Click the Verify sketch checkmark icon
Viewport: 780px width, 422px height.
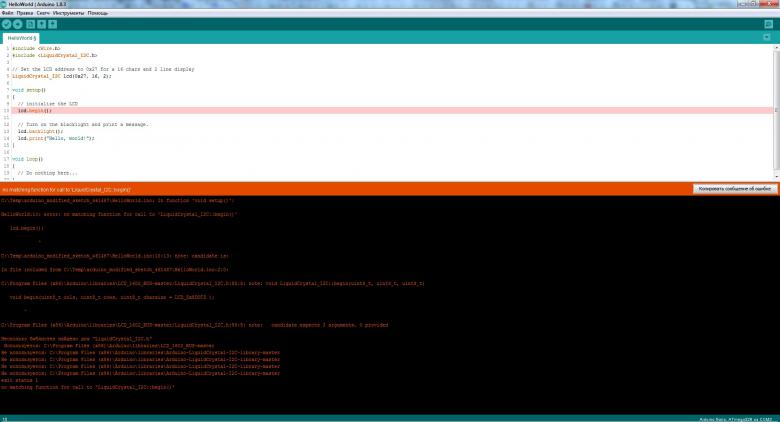[6, 23]
